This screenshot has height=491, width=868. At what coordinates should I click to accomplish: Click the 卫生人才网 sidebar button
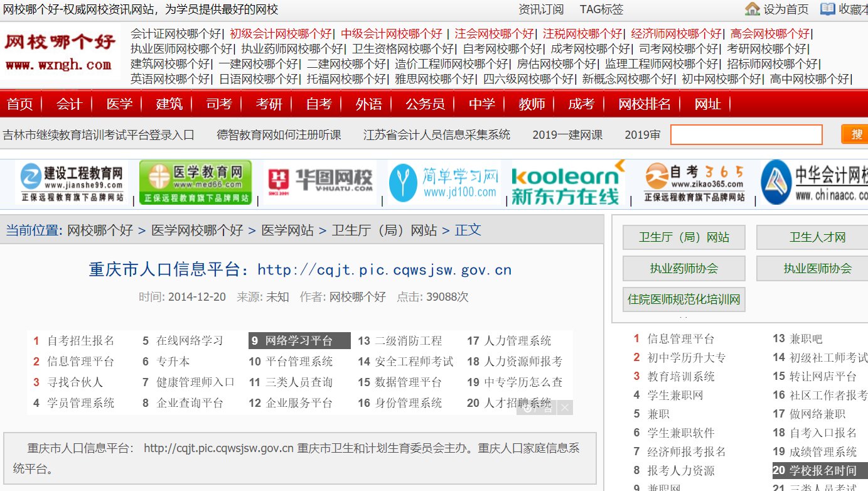pos(812,238)
